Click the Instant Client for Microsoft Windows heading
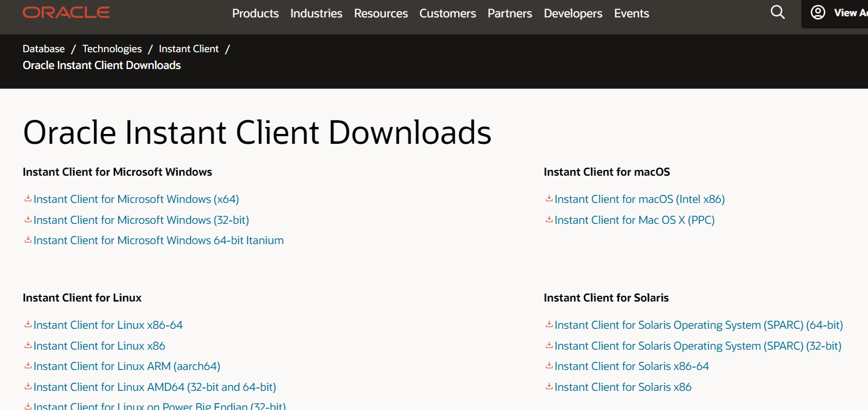This screenshot has height=410, width=868. point(117,172)
